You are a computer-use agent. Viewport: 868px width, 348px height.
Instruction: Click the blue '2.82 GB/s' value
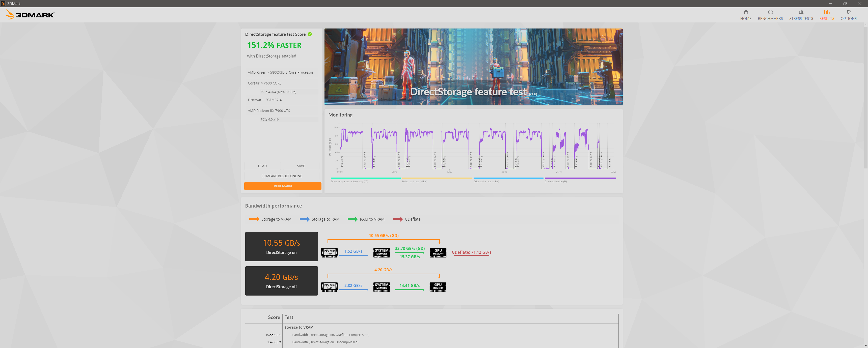[353, 285]
